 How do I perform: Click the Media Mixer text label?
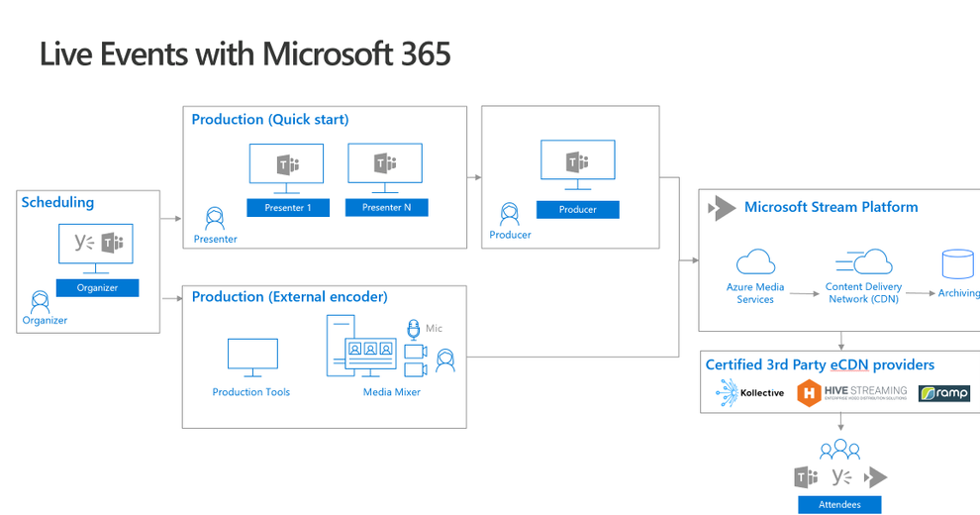coord(392,392)
